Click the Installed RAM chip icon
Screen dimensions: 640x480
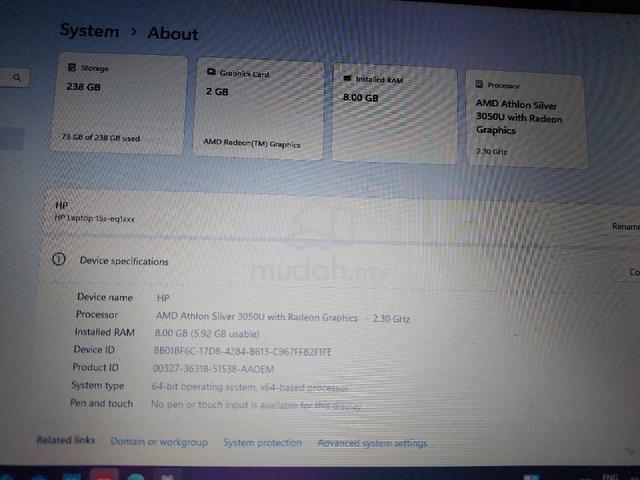(347, 78)
